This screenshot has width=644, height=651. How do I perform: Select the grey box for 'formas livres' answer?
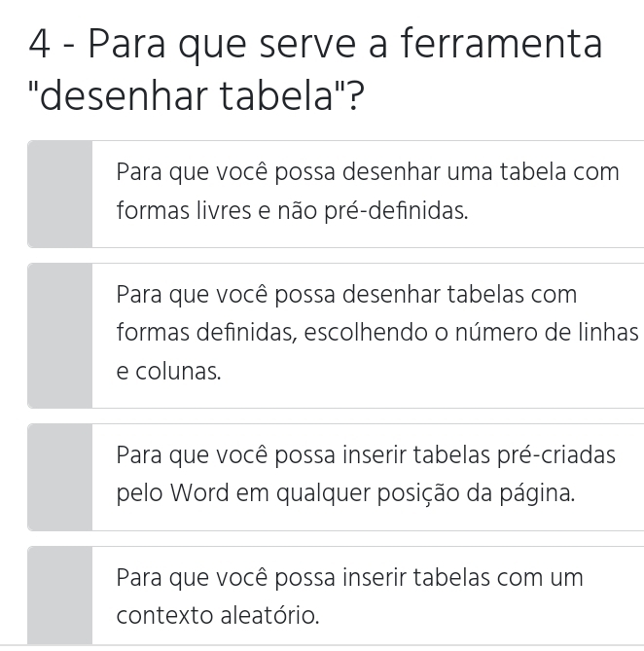click(x=60, y=194)
